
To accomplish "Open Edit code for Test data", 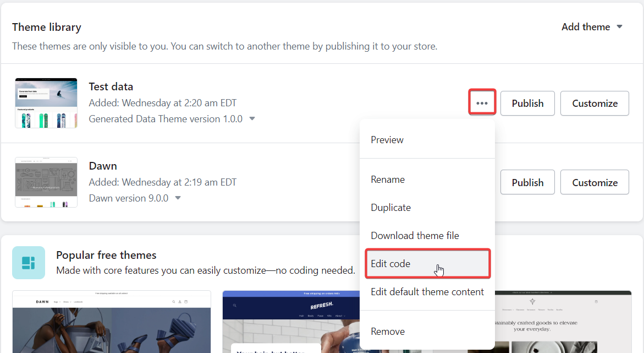I will [390, 264].
